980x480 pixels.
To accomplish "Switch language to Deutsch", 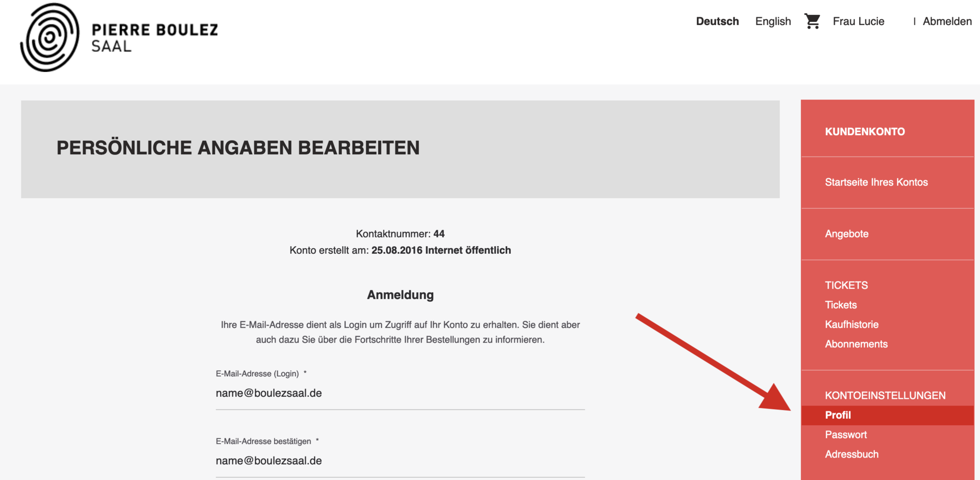I will coord(717,21).
